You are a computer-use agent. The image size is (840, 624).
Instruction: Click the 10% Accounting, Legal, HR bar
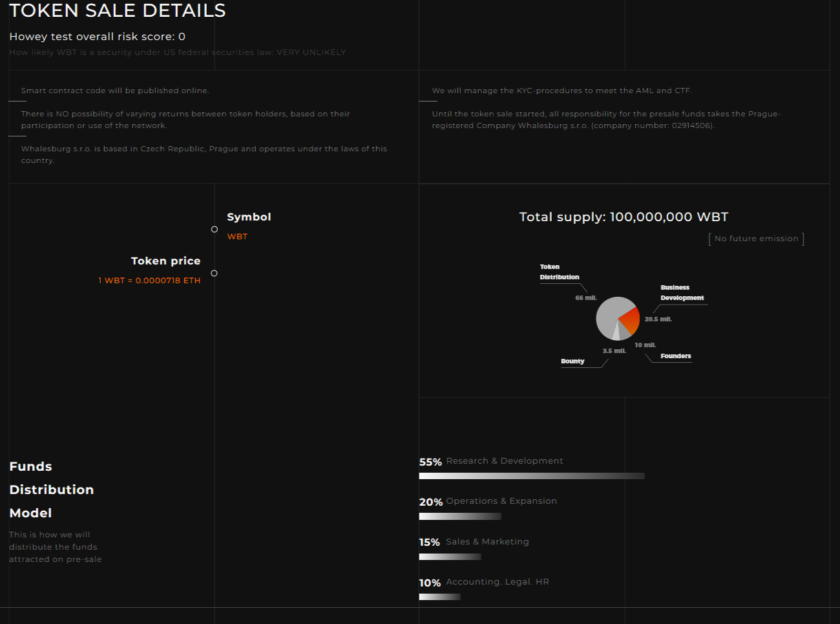coord(439,597)
